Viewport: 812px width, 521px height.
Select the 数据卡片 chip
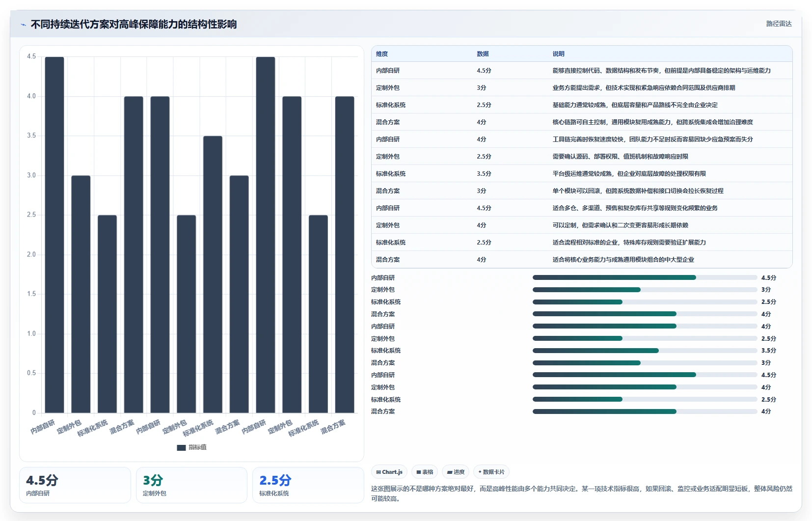[491, 472]
